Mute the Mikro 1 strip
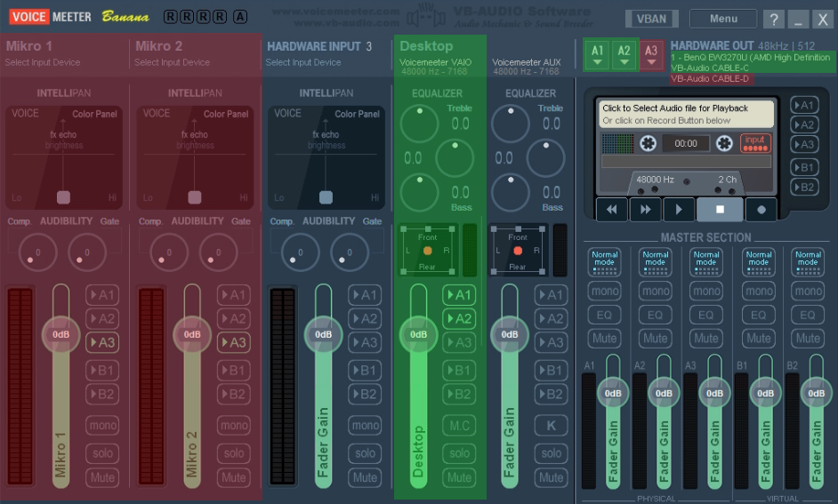 click(x=102, y=477)
